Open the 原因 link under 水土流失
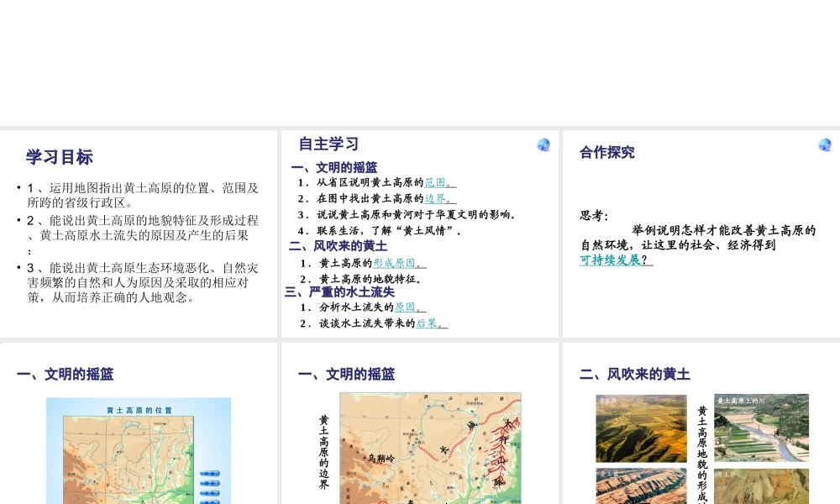840x504 pixels. (x=411, y=307)
